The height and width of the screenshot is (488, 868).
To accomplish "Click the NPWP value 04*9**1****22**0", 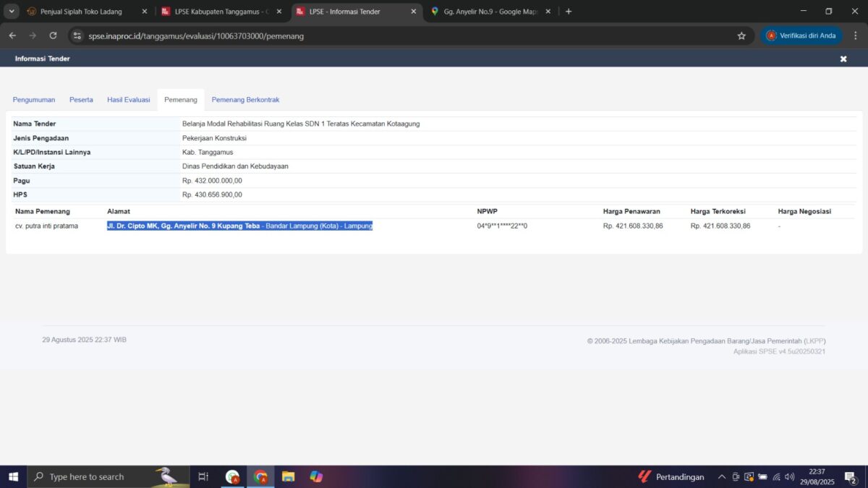I will [502, 226].
